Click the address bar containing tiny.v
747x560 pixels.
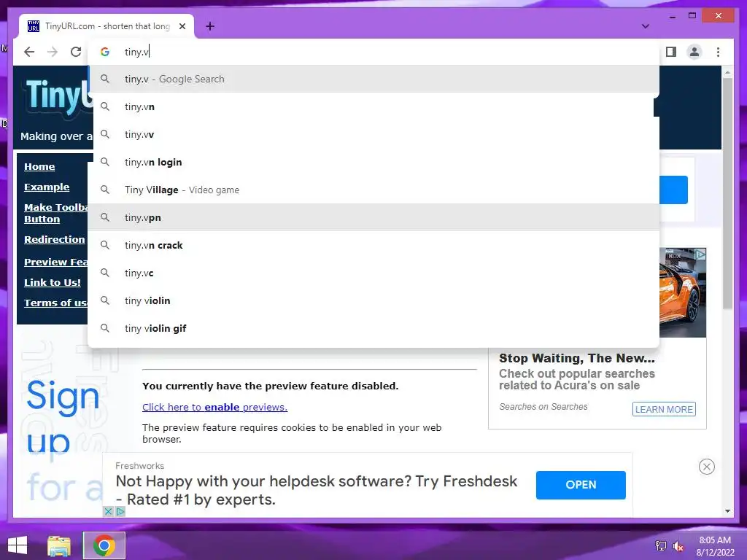point(374,52)
